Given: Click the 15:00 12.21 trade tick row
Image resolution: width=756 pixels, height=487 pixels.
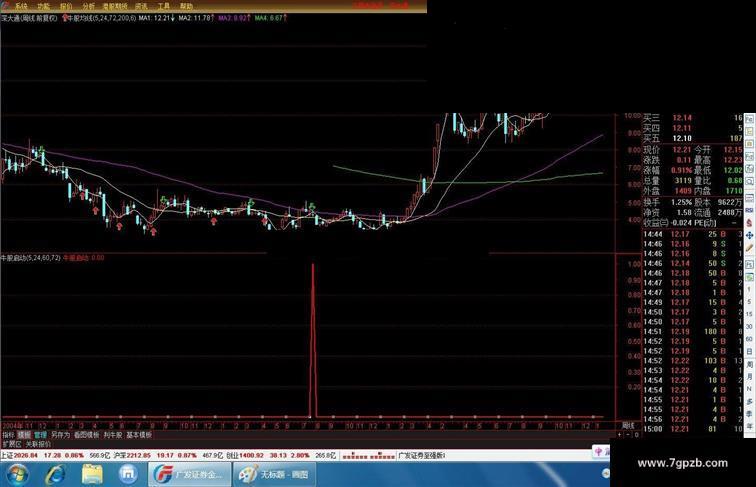Looking at the screenshot, I should [x=692, y=429].
